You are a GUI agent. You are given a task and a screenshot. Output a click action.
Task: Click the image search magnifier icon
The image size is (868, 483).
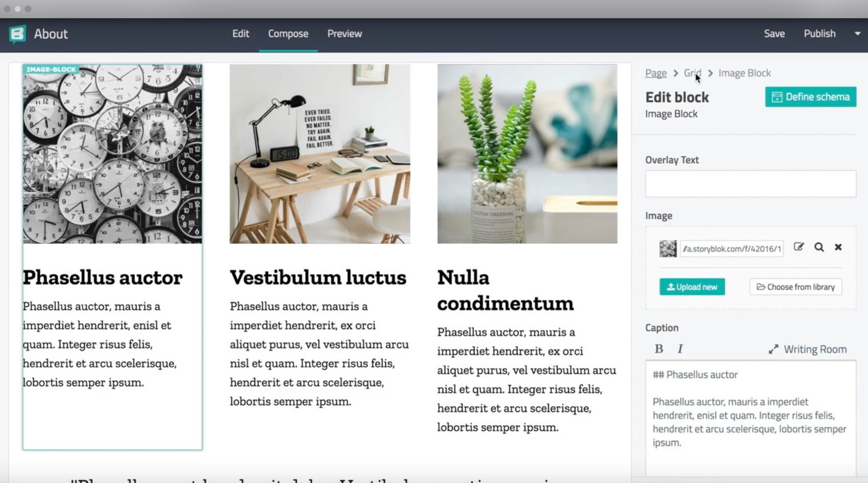click(x=819, y=247)
